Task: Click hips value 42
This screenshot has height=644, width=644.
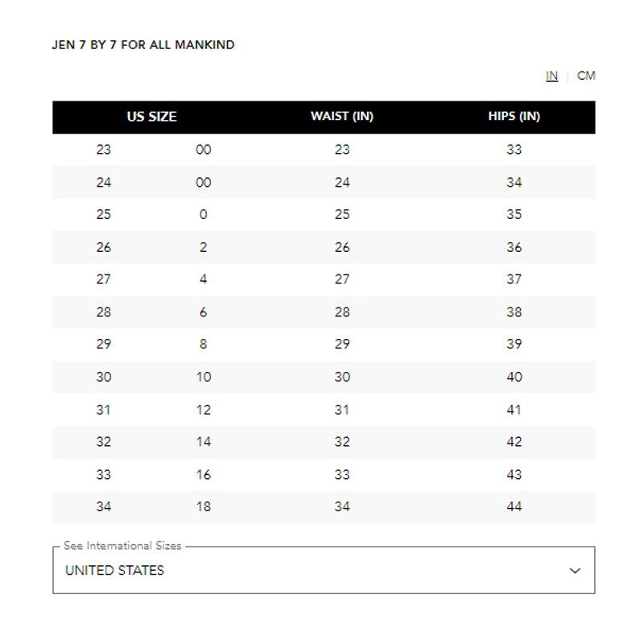Action: tap(514, 442)
